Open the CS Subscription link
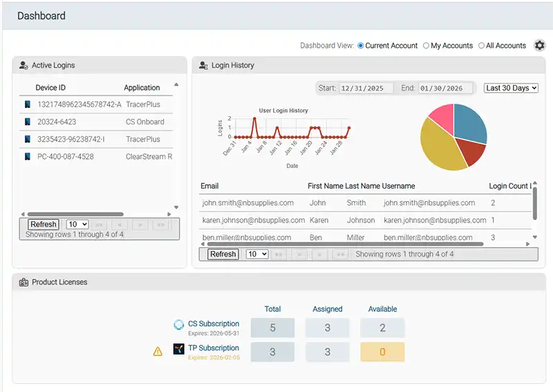553x392 pixels. click(214, 324)
